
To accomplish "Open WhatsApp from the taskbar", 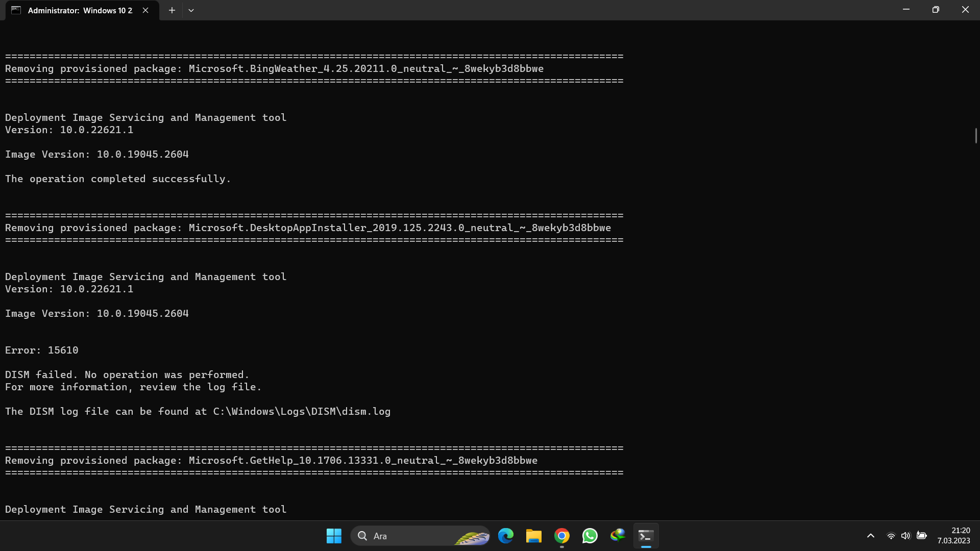I will pos(590,536).
